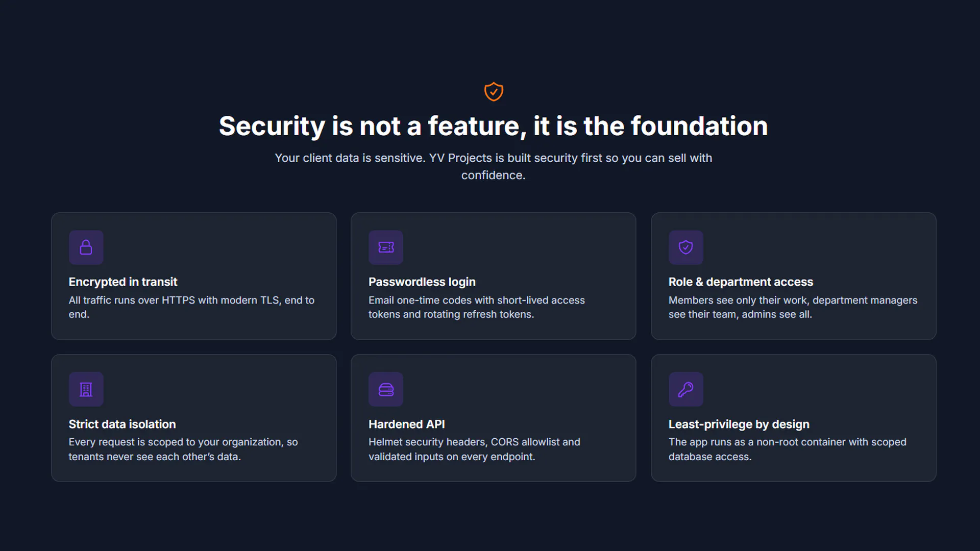
Task: Select the Least-privilege by design heading
Action: click(739, 424)
